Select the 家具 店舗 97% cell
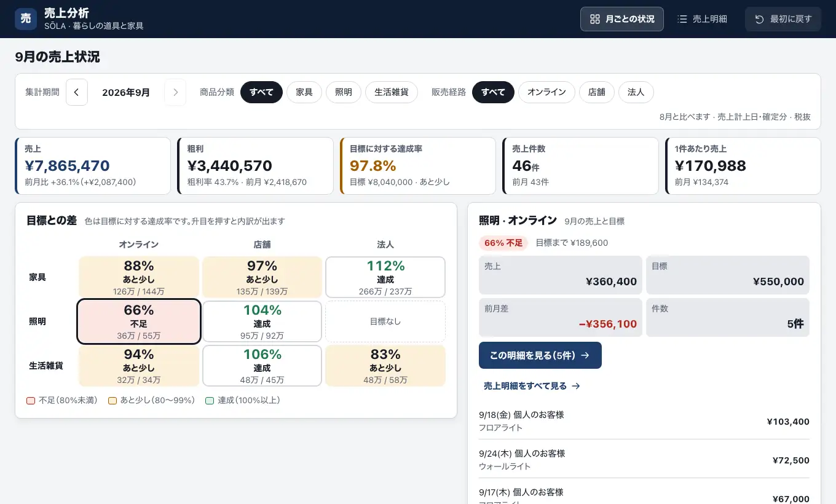This screenshot has height=504, width=836. 262,277
